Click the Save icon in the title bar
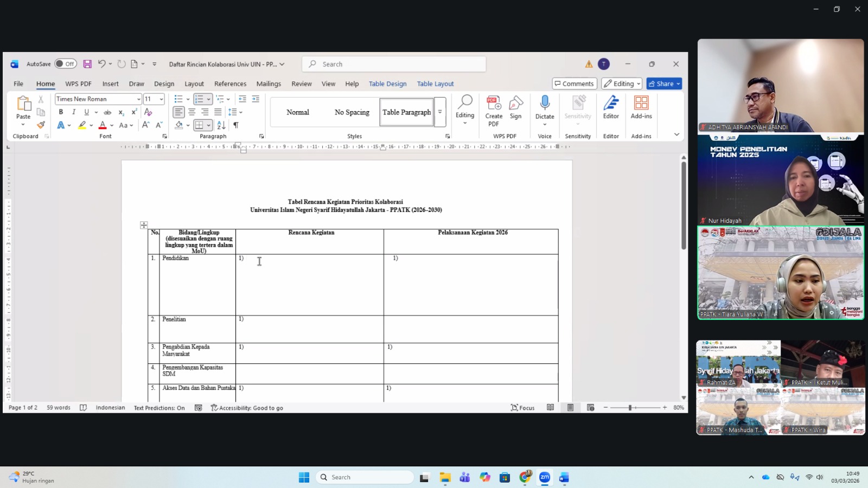Screen dimensions: 868x488 87,64
